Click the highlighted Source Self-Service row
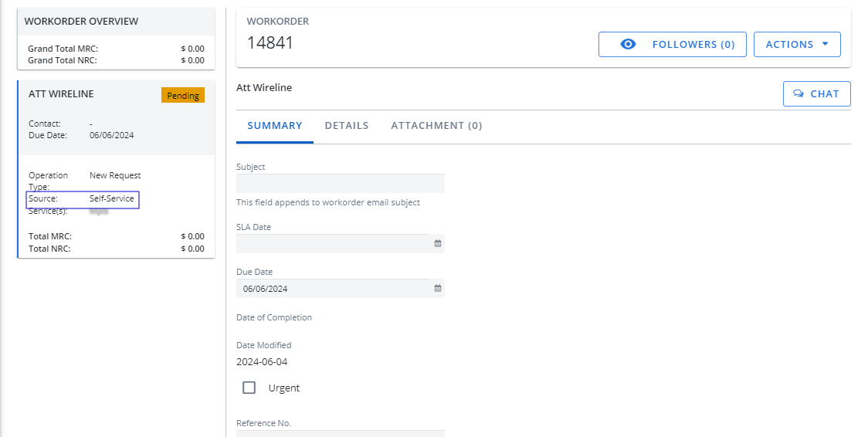Image resolution: width=868 pixels, height=437 pixels. pos(83,199)
